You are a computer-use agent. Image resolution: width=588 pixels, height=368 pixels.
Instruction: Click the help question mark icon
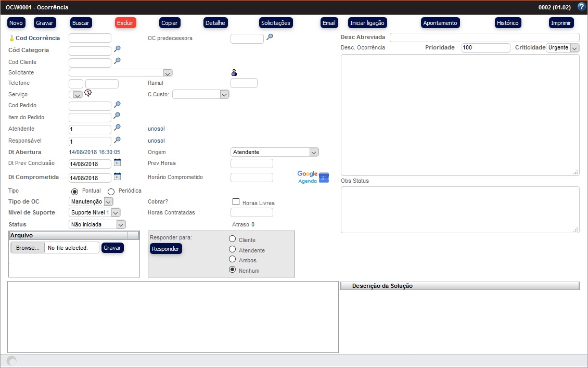coord(581,7)
